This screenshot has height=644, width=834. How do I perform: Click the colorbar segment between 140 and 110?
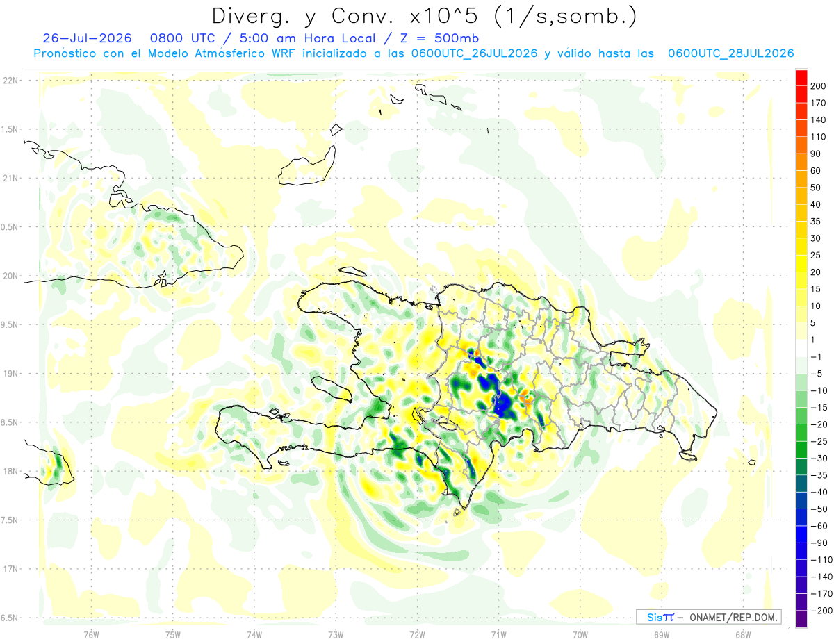(x=801, y=129)
